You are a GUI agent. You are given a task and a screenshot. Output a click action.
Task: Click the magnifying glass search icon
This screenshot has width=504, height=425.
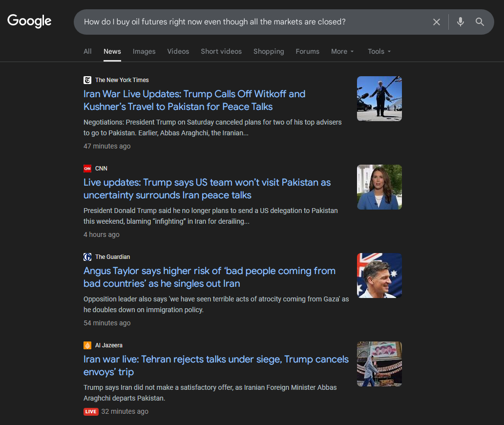point(480,22)
